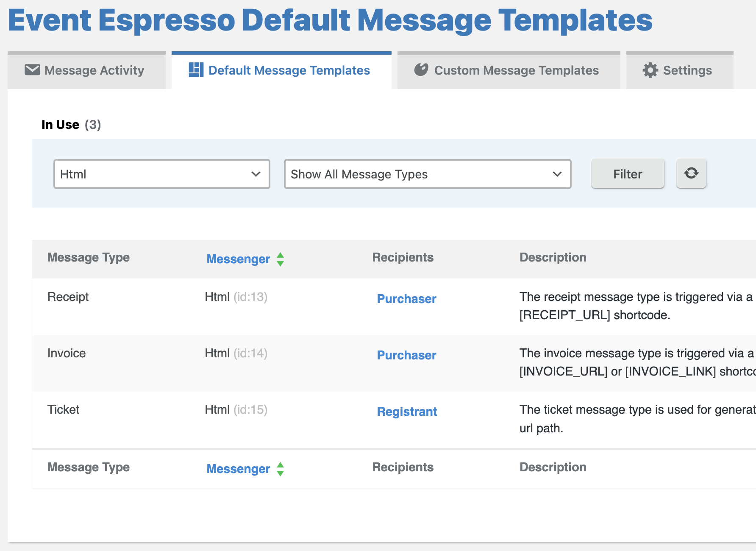
Task: Open the Custom Message Templates tab
Action: pyautogui.click(x=509, y=70)
